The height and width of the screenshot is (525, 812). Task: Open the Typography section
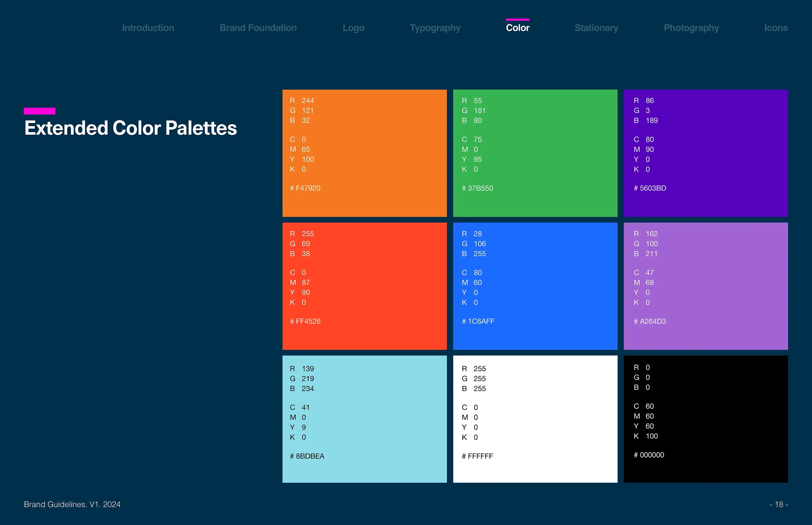435,28
